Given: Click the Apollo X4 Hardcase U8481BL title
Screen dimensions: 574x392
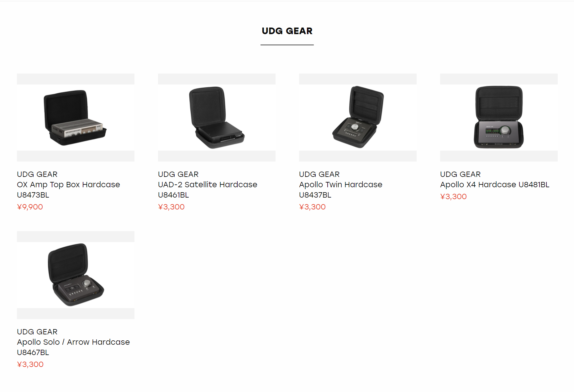Looking at the screenshot, I should point(495,185).
